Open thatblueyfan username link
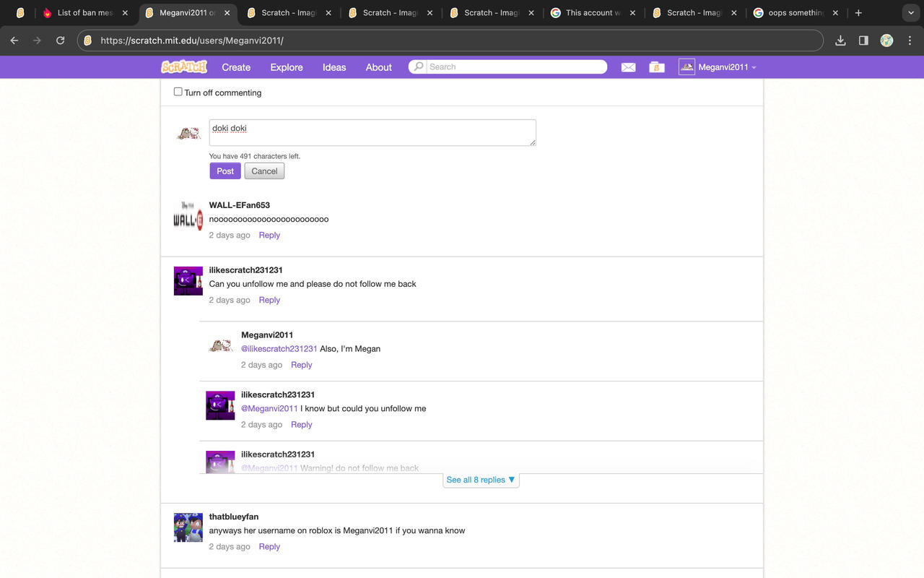 (x=234, y=517)
